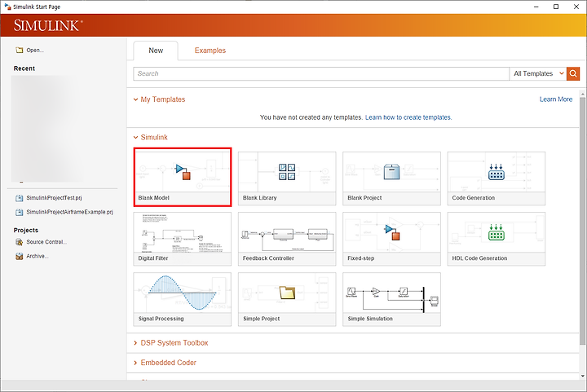Screen dimensions: 587x392
Task: Open the Source Control... link text
Action: coord(46,242)
